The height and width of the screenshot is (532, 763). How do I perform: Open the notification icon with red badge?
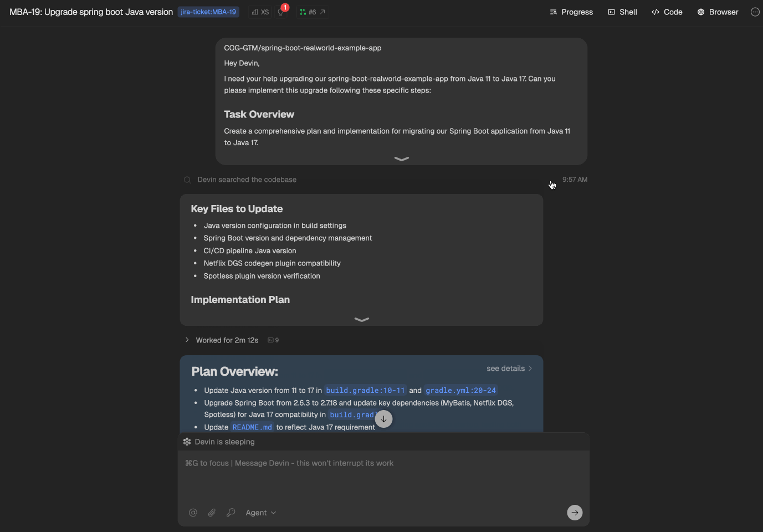coord(282,11)
